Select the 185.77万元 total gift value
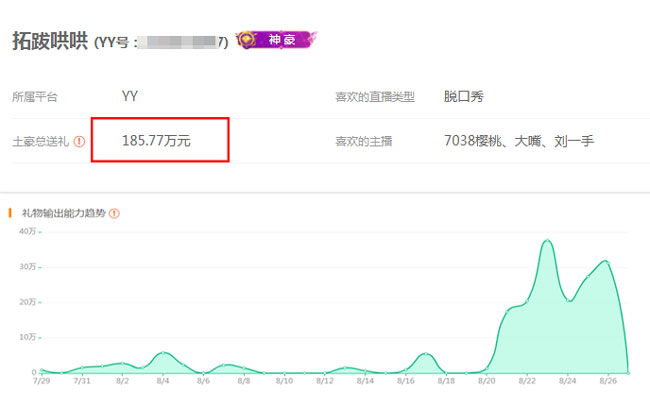The height and width of the screenshot is (408, 650). [156, 141]
